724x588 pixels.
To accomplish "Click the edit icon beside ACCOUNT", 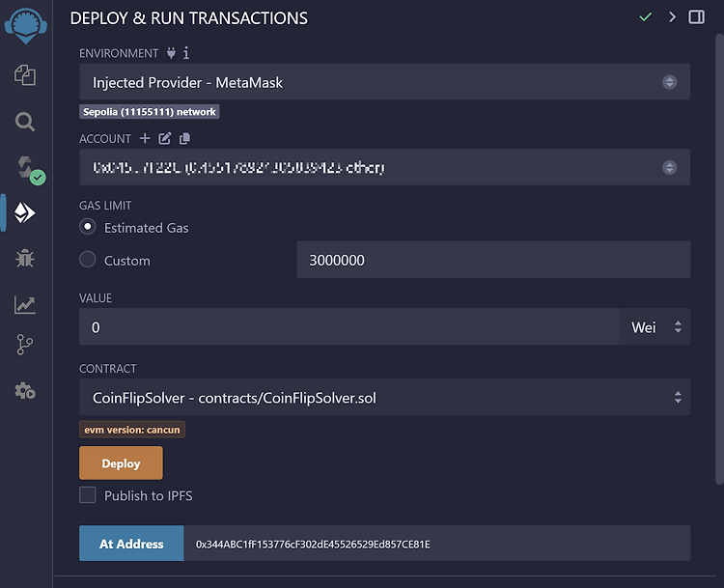I will [x=165, y=138].
